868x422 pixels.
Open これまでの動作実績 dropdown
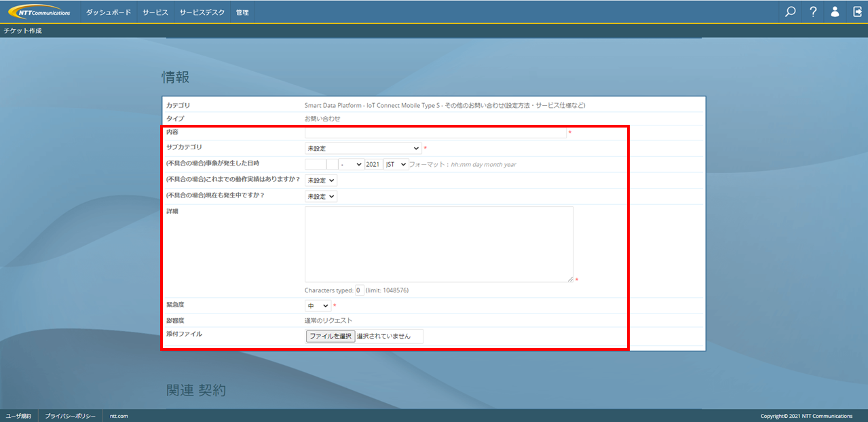(x=321, y=180)
